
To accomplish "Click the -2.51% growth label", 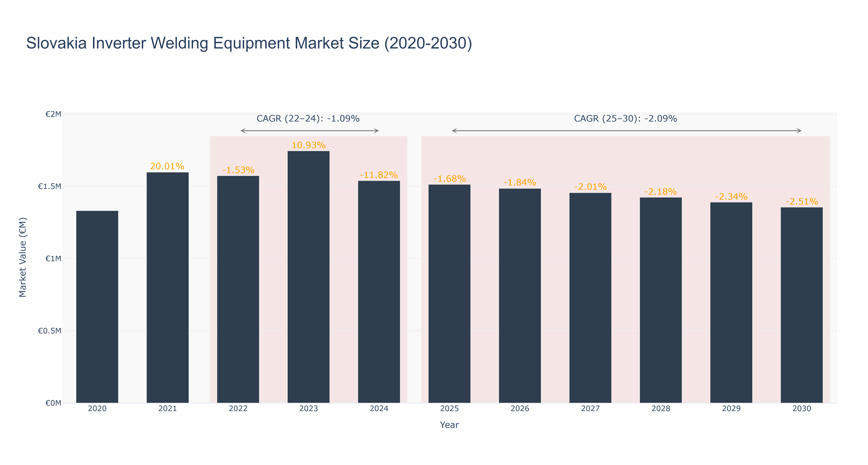I will tap(802, 202).
